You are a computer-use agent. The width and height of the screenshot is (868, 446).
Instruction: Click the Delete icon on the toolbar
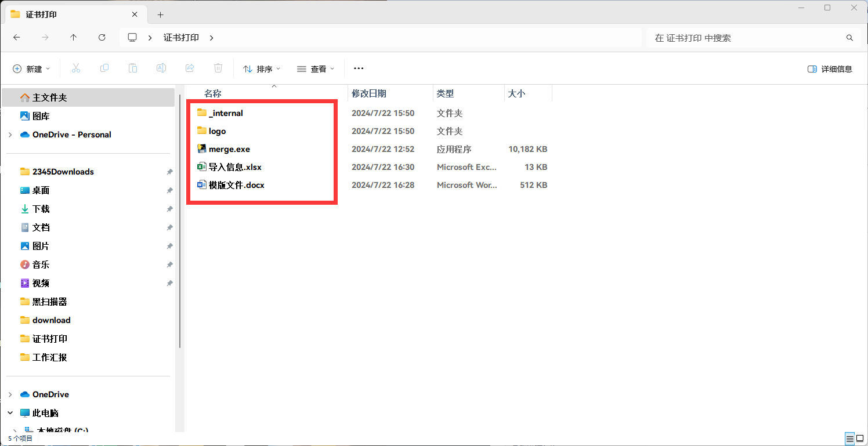tap(218, 68)
